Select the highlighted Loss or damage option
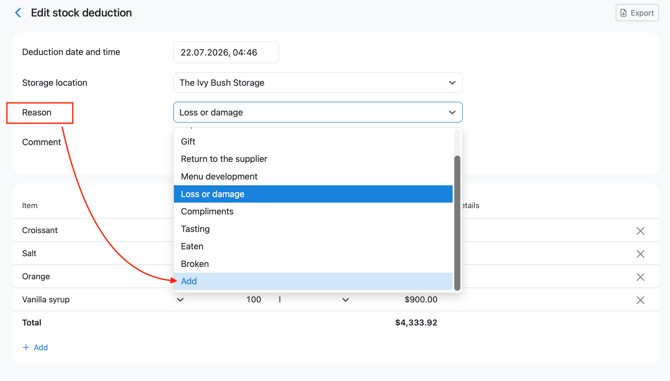This screenshot has height=381, width=670. 313,194
